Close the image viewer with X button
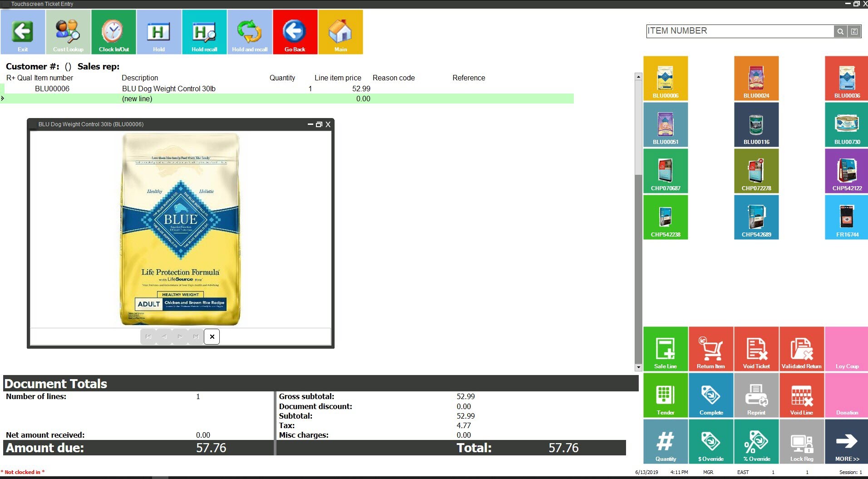 (x=212, y=337)
